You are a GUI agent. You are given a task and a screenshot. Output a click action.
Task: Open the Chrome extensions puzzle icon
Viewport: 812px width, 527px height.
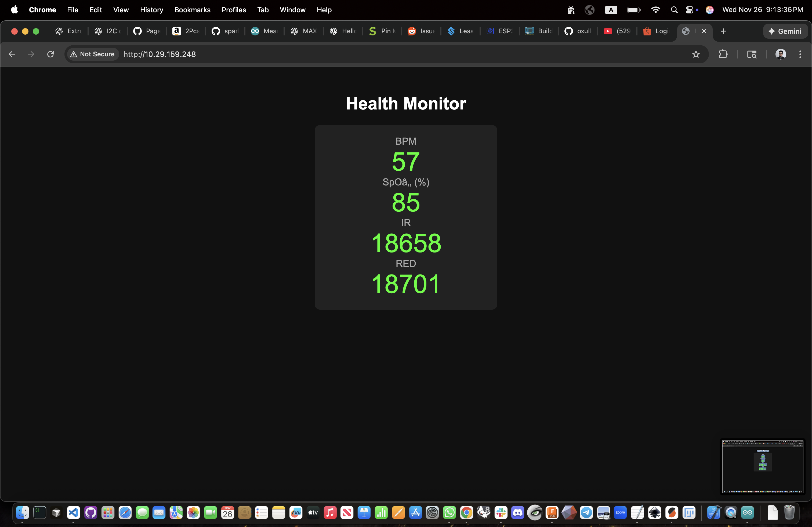[x=724, y=54]
